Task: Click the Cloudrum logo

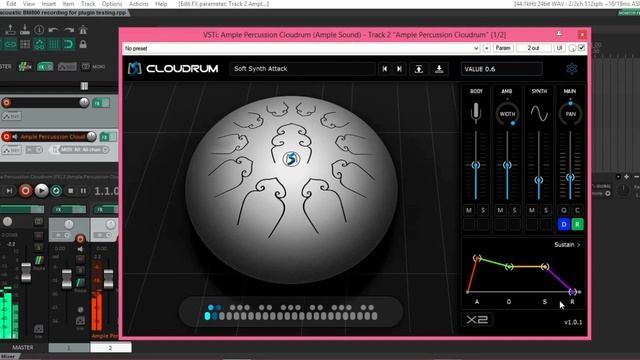Action: pyautogui.click(x=173, y=69)
